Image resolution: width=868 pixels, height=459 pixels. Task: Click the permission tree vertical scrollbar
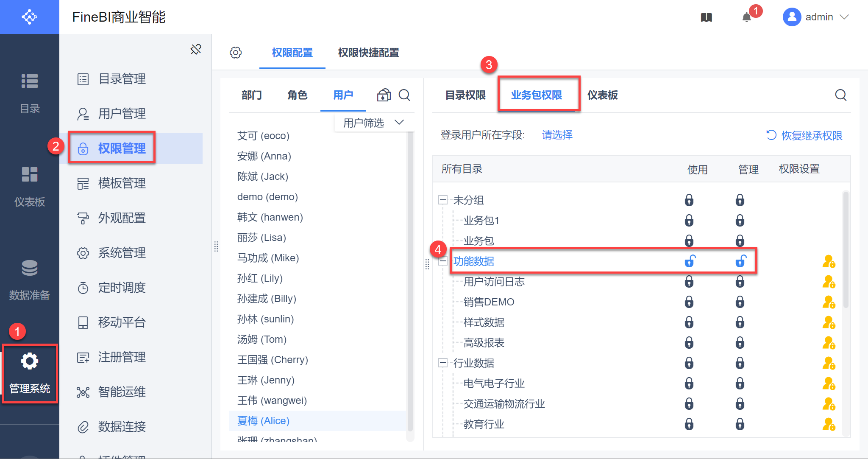coord(846,250)
